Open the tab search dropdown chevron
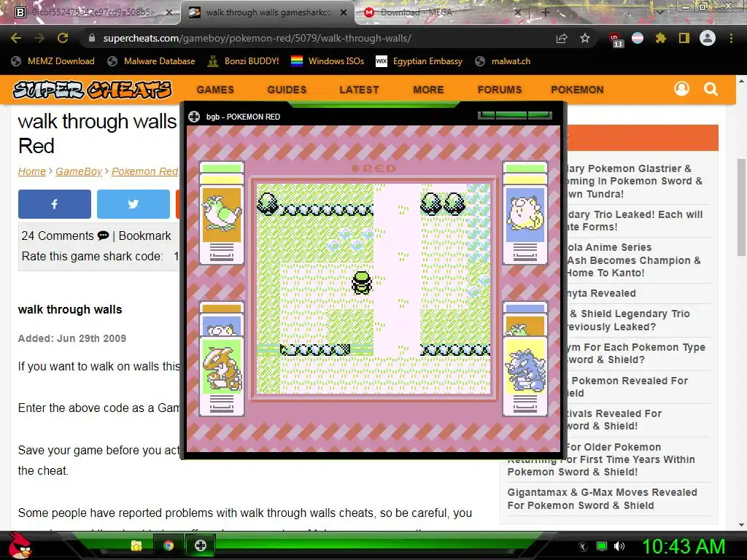747x560 pixels. [x=659, y=12]
